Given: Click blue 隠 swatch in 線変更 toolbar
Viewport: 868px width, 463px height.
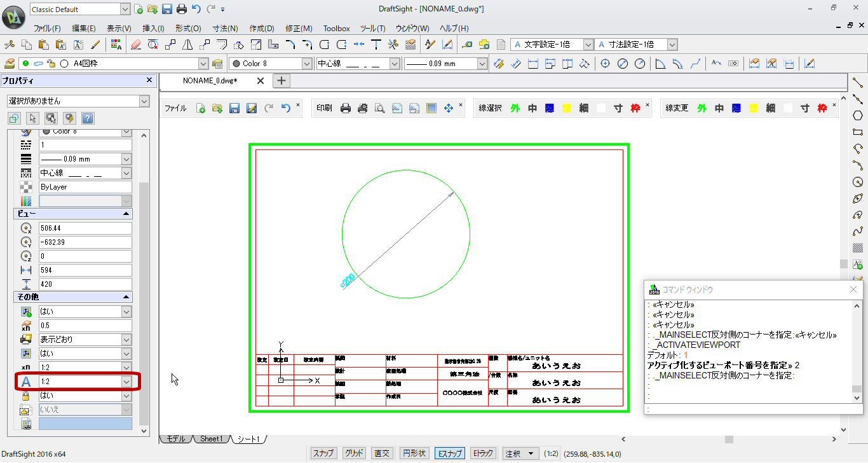Looking at the screenshot, I should coord(736,108).
